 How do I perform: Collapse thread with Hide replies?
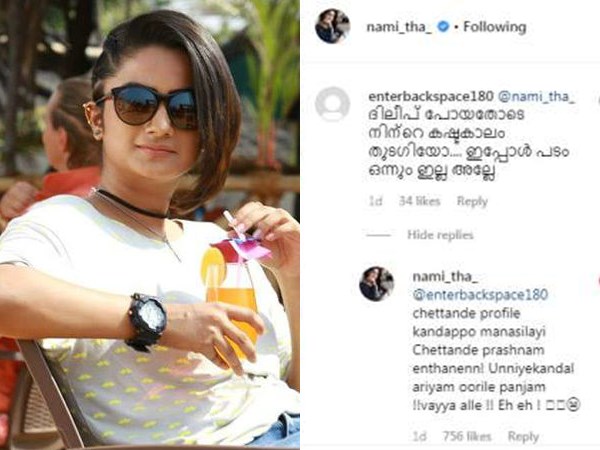[x=440, y=235]
